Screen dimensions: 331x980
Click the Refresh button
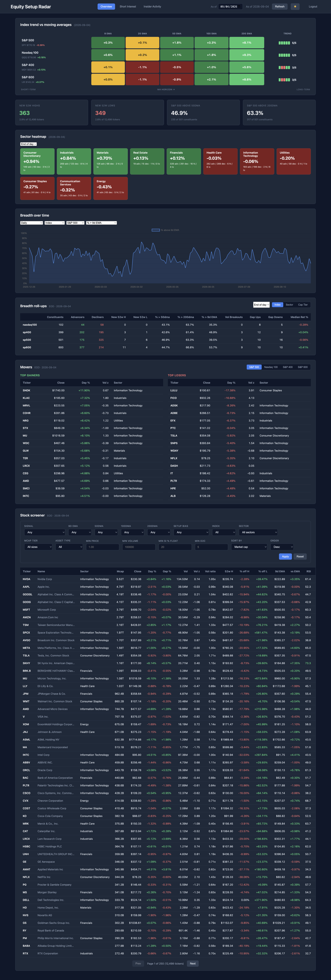280,6
